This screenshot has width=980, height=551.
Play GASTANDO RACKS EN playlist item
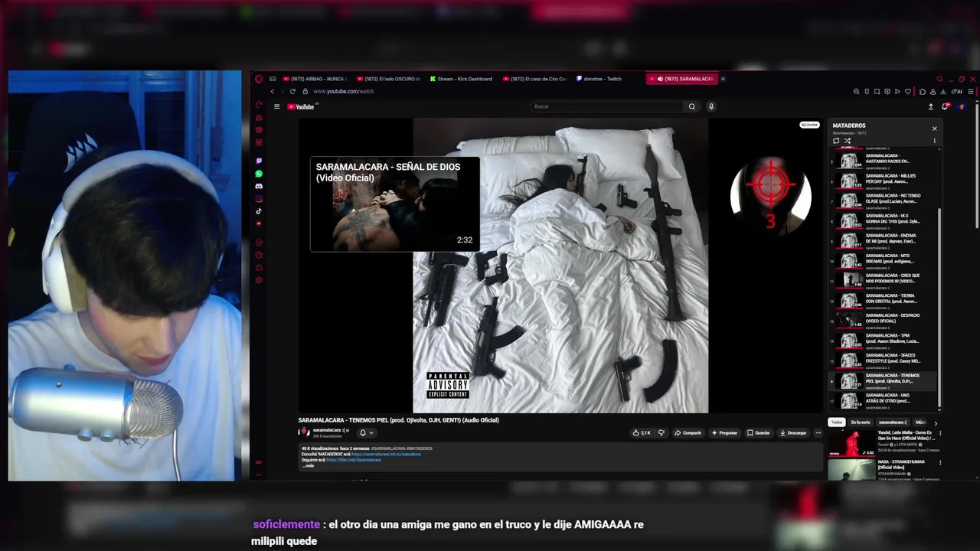tap(883, 161)
